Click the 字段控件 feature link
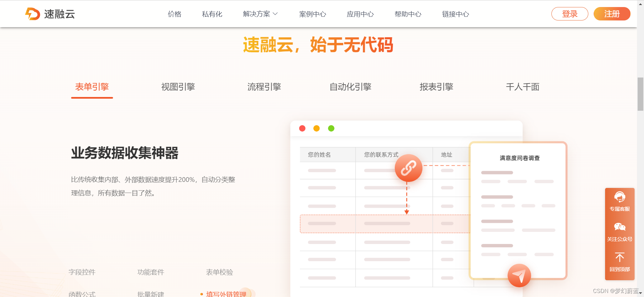The image size is (644, 297). click(82, 272)
